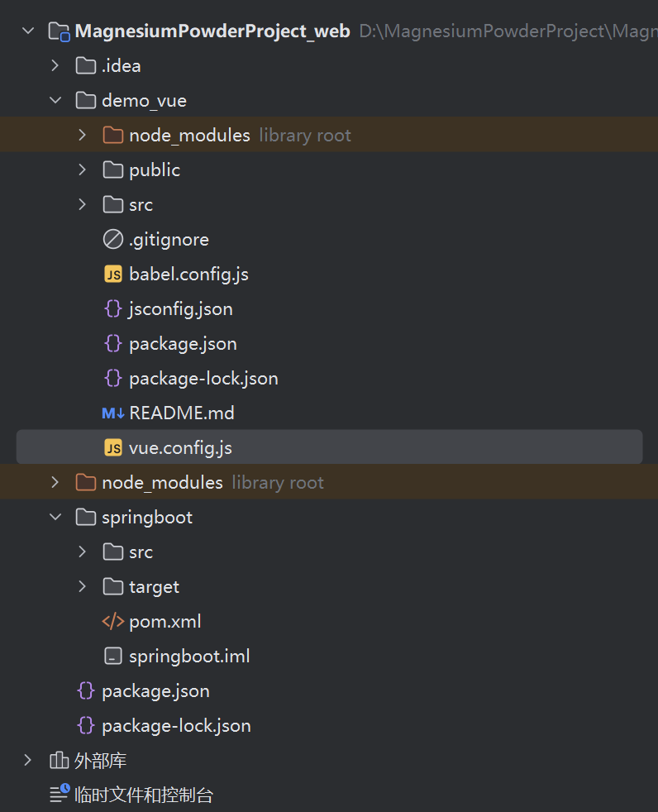The height and width of the screenshot is (812, 658).
Task: Select vue.config.js in the tree
Action: coord(180,448)
